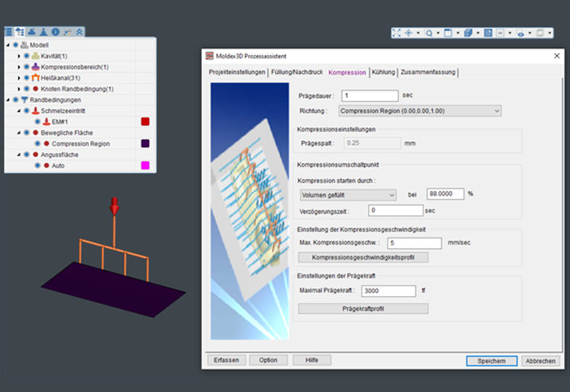
Task: Expand Knoten Randbedingung(1) node
Action: (19, 89)
